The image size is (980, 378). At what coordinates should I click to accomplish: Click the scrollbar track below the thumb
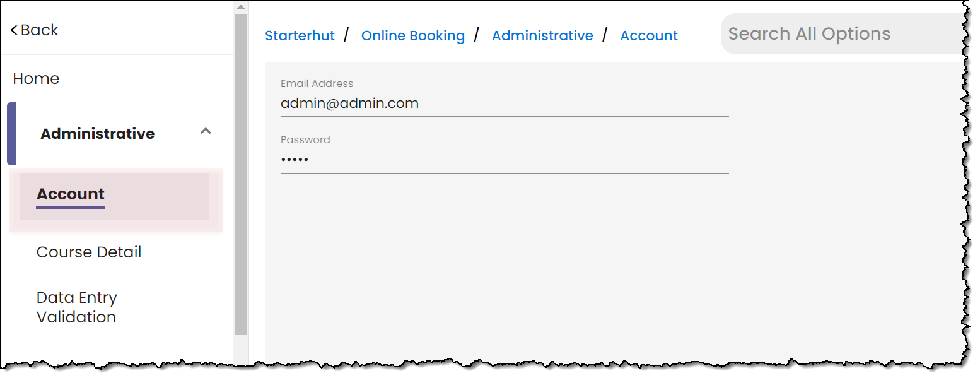pos(240,349)
